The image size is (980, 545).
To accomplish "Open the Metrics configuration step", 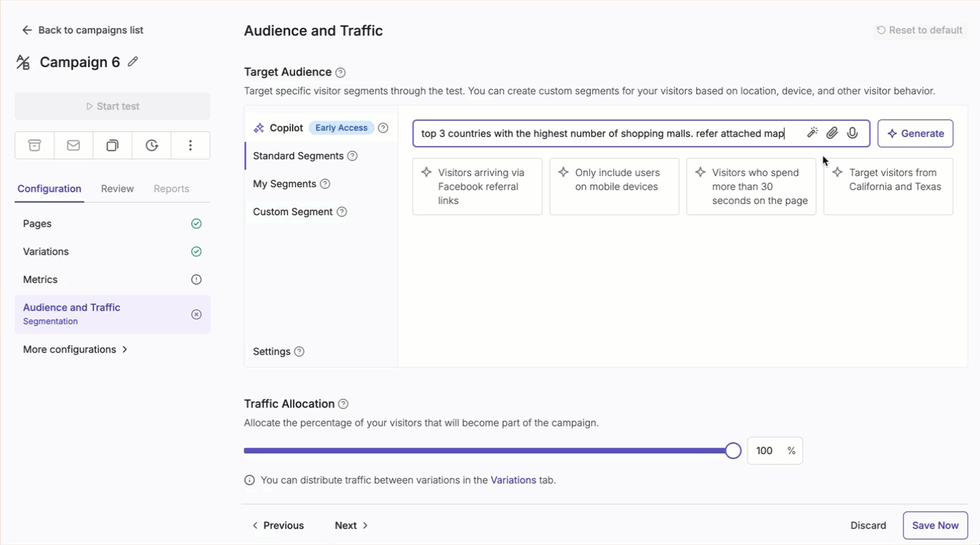I will click(113, 279).
